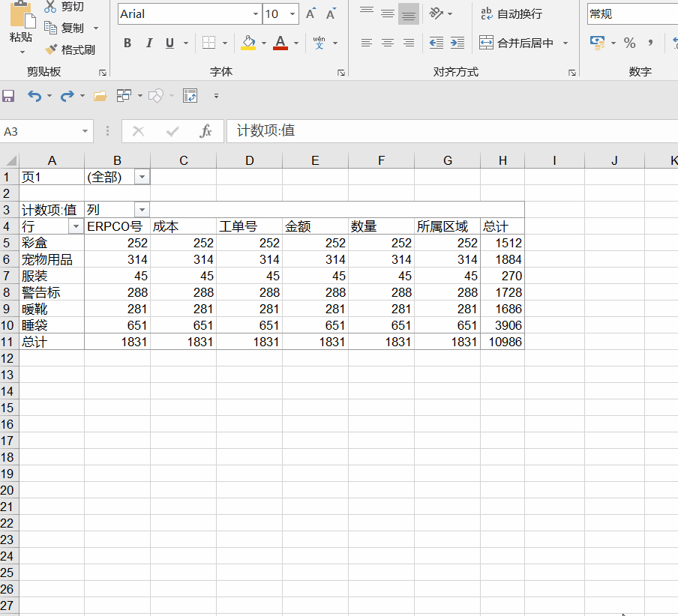Open Merge and Center dropdown arrow
Screen dimensions: 678x616
click(x=565, y=43)
